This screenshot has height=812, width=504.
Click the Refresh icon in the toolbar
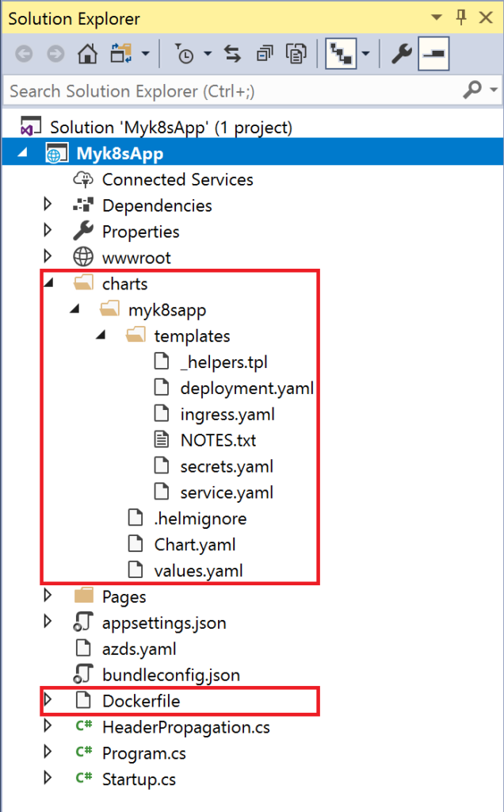pyautogui.click(x=231, y=54)
